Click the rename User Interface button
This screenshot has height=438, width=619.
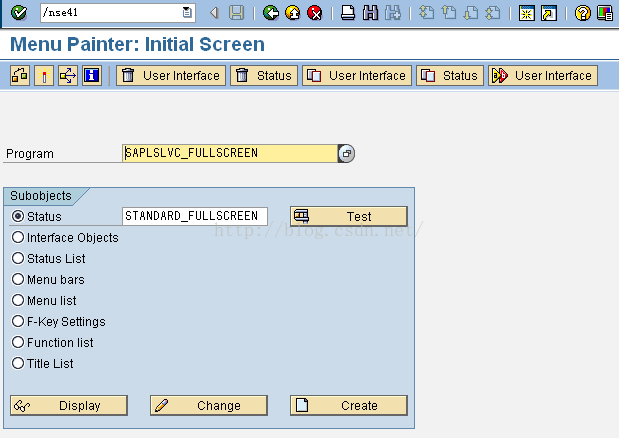click(543, 75)
